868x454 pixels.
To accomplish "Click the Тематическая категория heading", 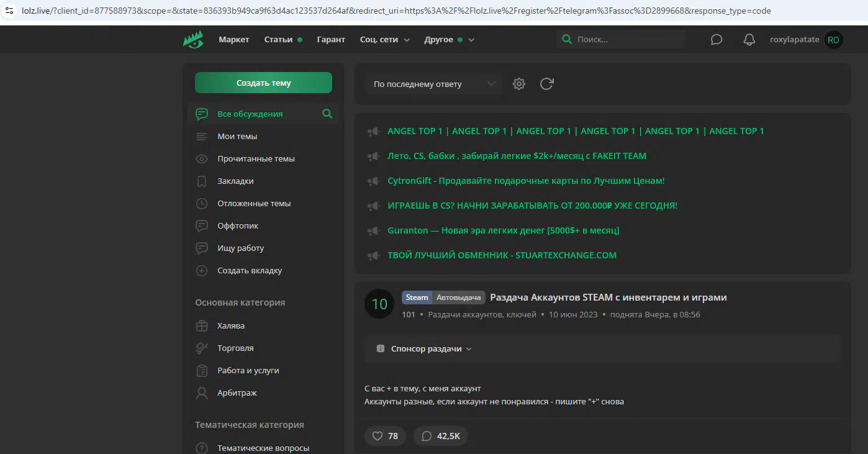I will 250,425.
